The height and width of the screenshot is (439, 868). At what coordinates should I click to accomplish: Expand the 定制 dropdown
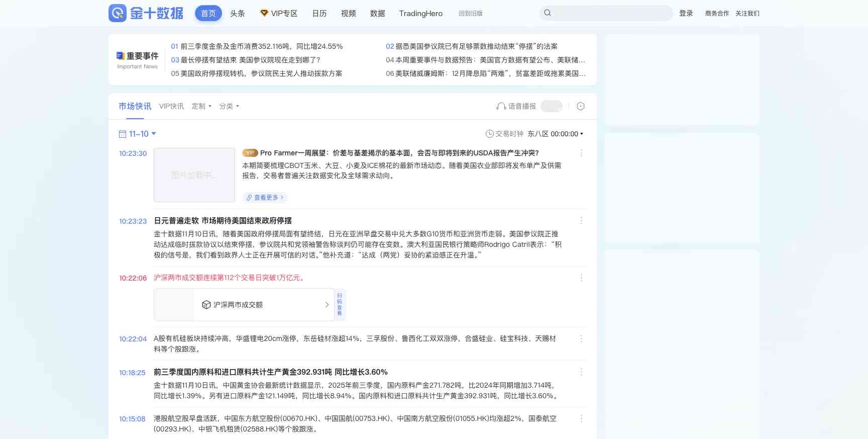(x=201, y=106)
